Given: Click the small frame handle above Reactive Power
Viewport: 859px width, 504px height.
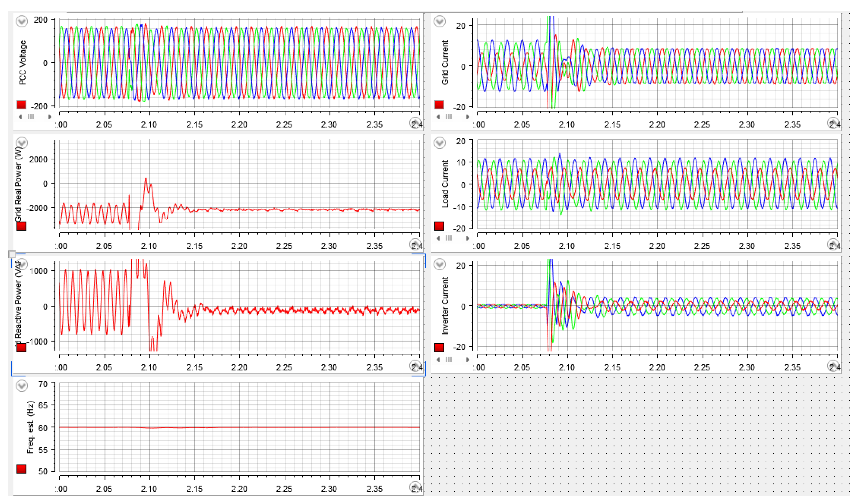Looking at the screenshot, I should (12, 254).
